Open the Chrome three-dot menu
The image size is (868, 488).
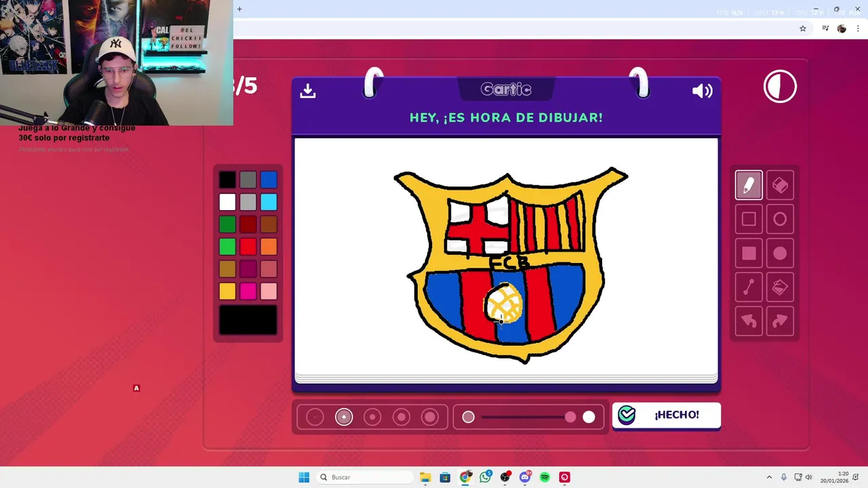pyautogui.click(x=858, y=28)
